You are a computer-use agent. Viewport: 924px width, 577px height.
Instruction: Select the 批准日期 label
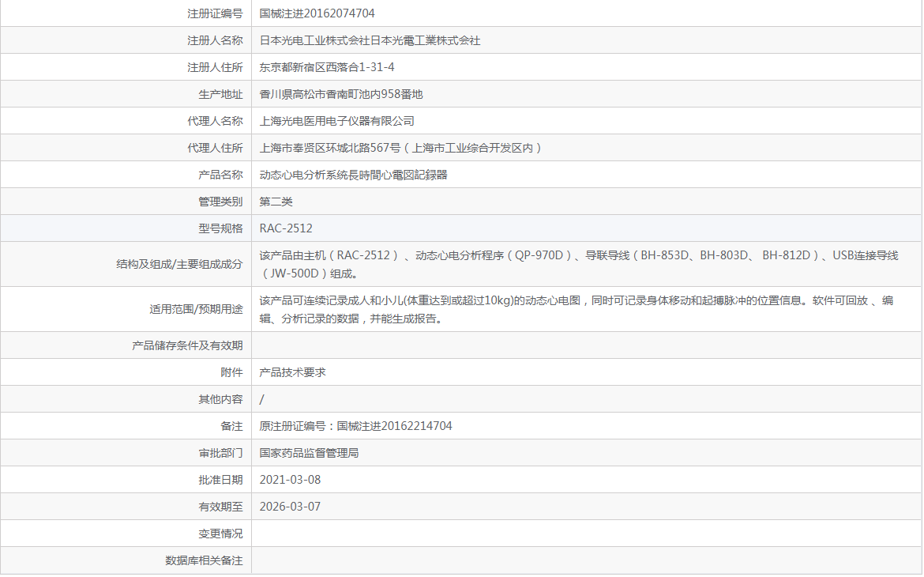(x=220, y=481)
